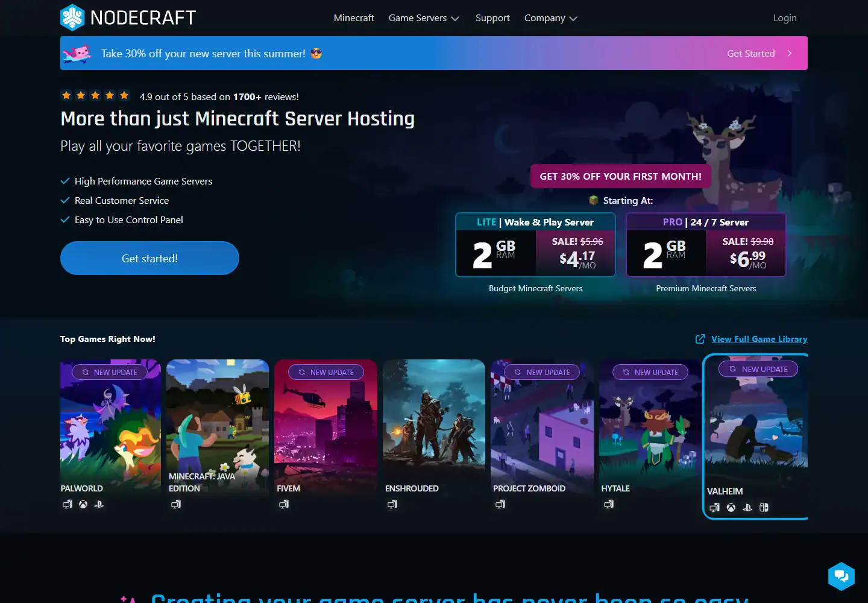The height and width of the screenshot is (603, 868).
Task: Click the New Update badge on Project Zomboid
Action: click(541, 372)
